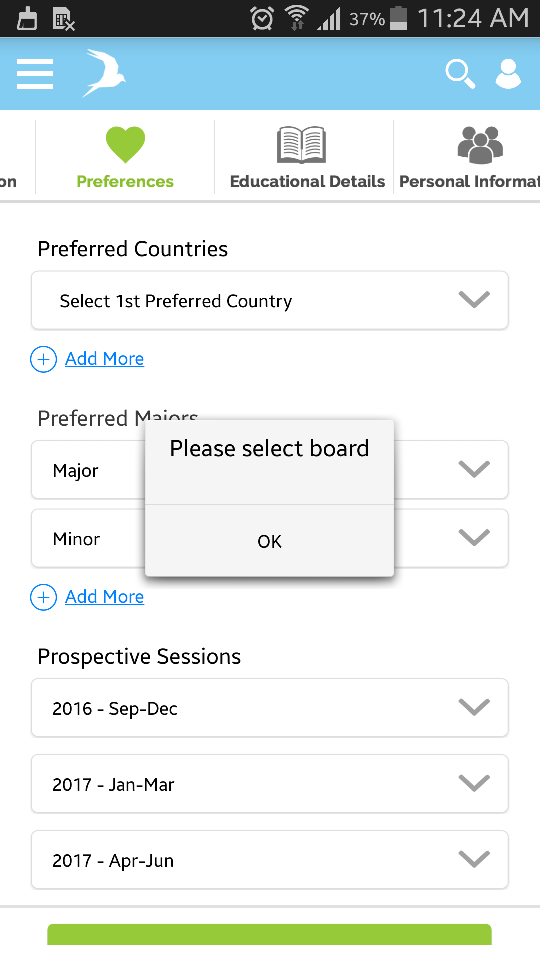Screen dimensions: 540x960
Task: Tap the plus circle under Preferred Countries
Action: 43,359
